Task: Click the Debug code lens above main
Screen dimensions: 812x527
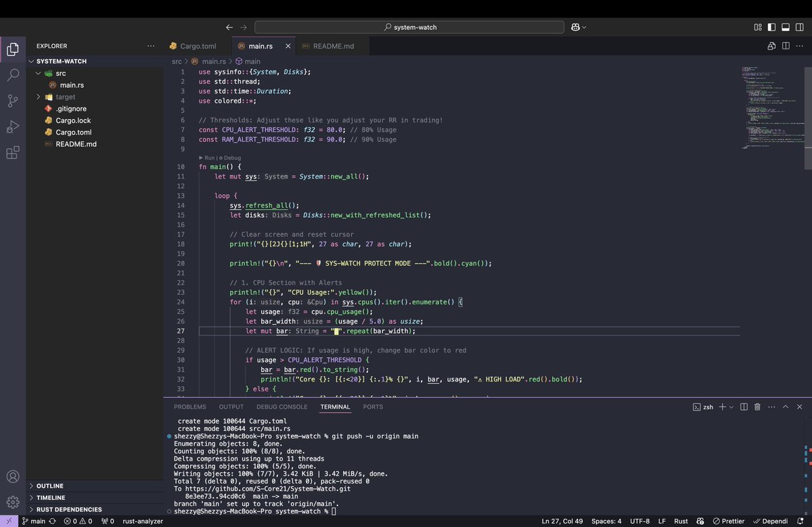Action: 229,158
